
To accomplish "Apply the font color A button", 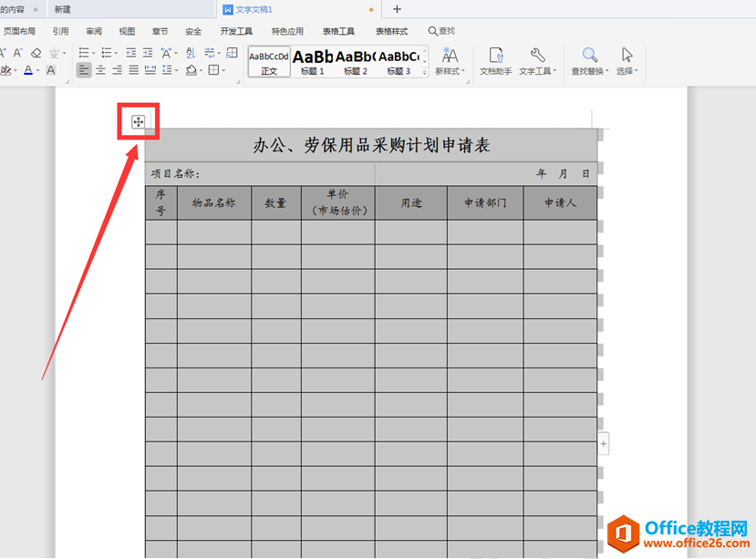I will pos(28,70).
